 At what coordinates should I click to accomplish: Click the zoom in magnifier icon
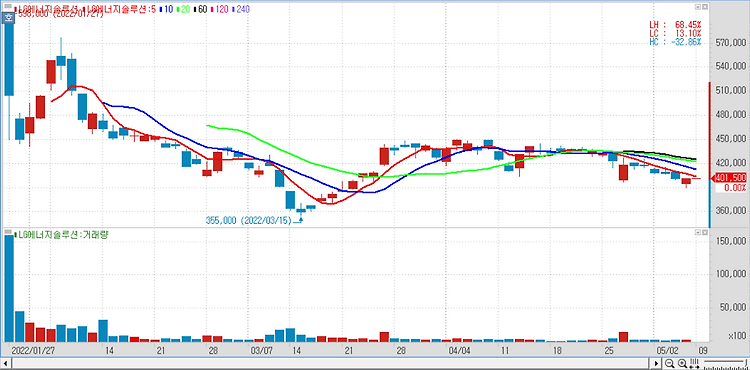(683, 363)
